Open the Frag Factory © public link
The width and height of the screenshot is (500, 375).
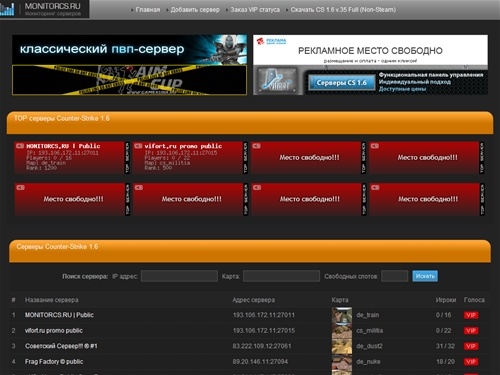click(x=54, y=362)
